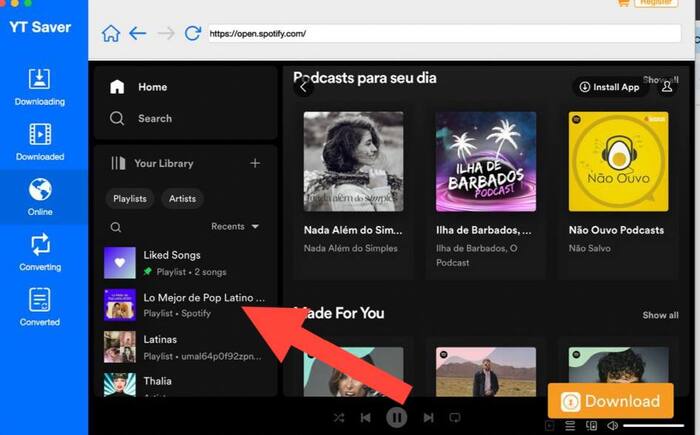Navigate back with the left arrow
This screenshot has width=700, height=435.
coord(138,33)
